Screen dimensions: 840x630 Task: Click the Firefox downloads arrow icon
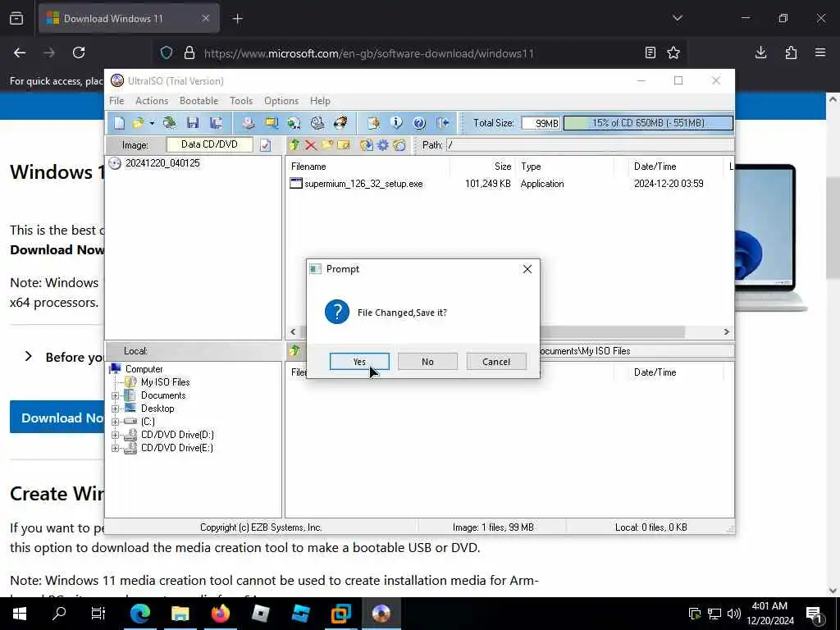coord(760,52)
